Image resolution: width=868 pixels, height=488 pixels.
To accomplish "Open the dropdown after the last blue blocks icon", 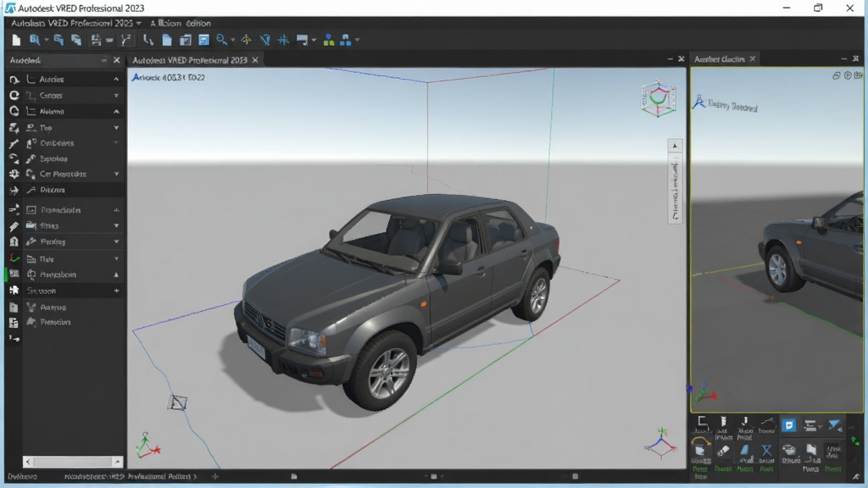I will pos(357,40).
